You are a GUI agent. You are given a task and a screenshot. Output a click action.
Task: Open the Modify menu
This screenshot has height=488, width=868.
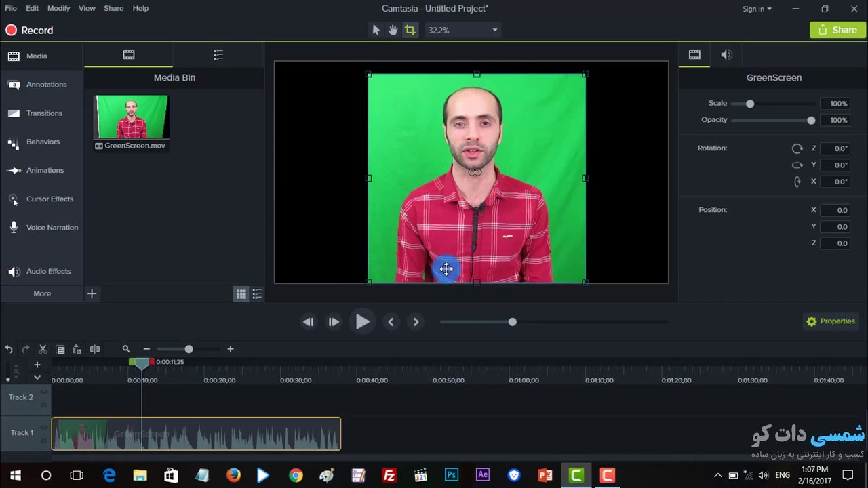click(59, 8)
